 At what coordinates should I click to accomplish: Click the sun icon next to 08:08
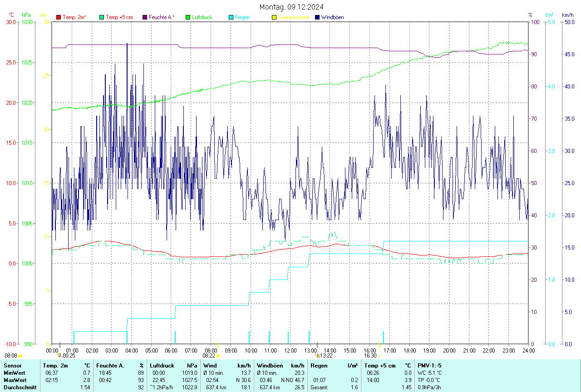coord(20,356)
